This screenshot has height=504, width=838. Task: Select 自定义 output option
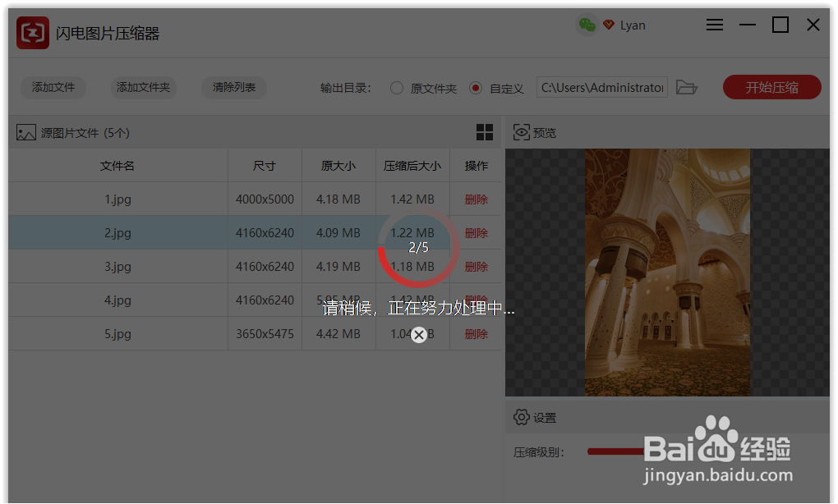click(476, 88)
